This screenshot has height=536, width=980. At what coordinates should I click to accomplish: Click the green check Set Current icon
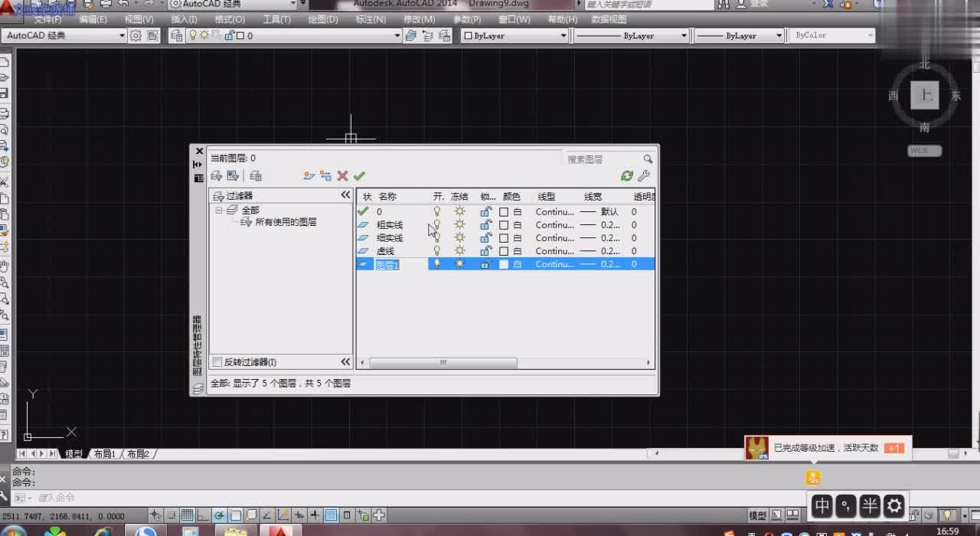359,176
